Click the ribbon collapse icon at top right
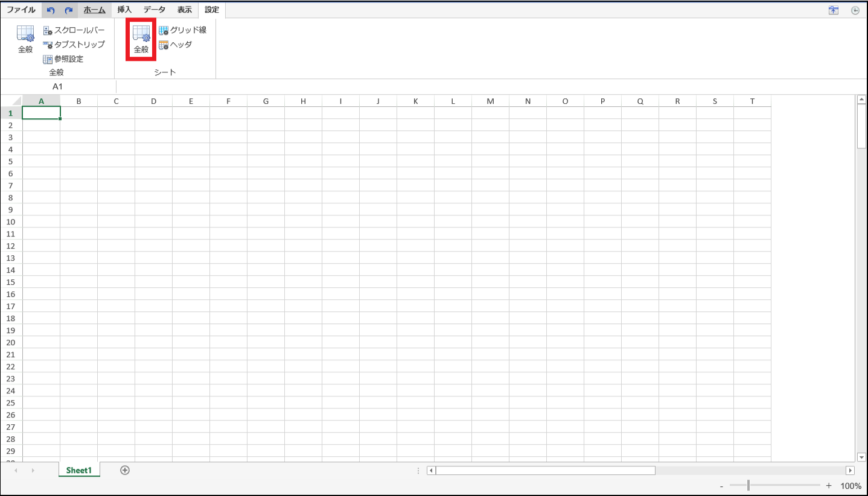Screen dimensions: 868x496 click(834, 10)
